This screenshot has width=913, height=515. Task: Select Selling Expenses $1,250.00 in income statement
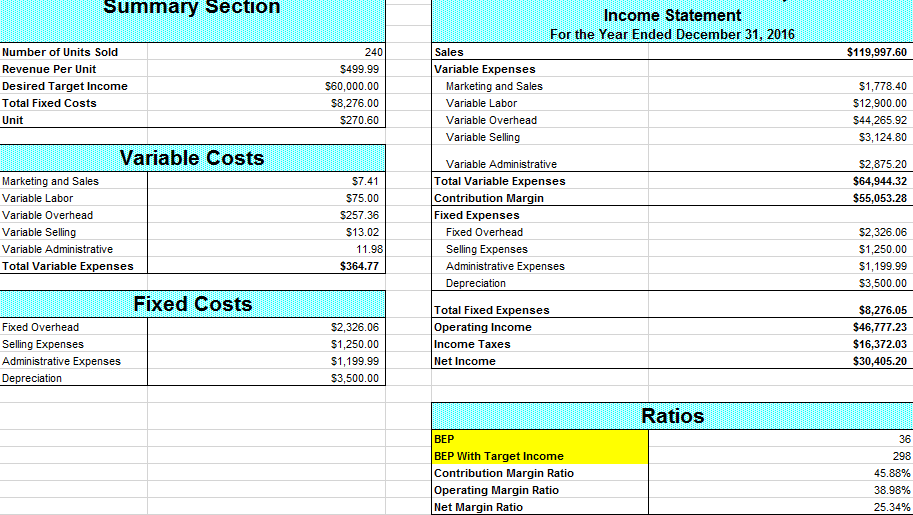click(883, 249)
